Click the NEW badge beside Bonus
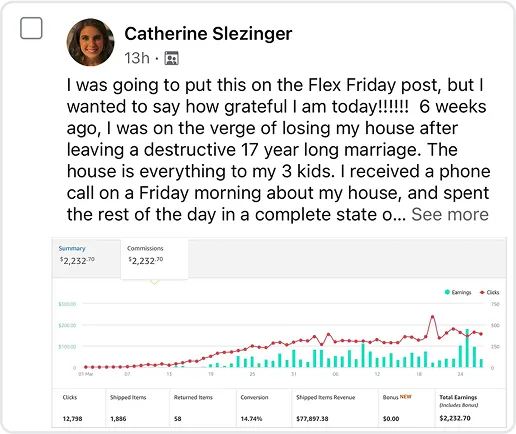516x434 pixels. point(406,397)
